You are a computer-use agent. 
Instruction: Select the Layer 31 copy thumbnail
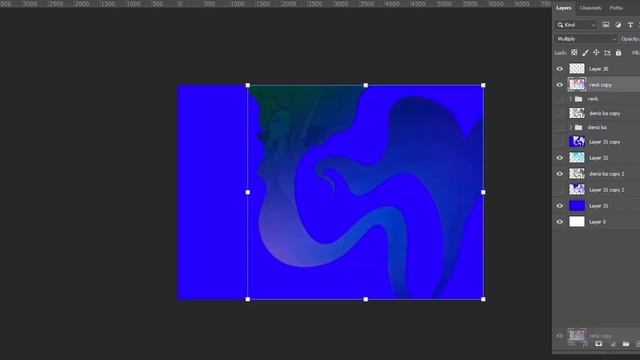(577, 142)
